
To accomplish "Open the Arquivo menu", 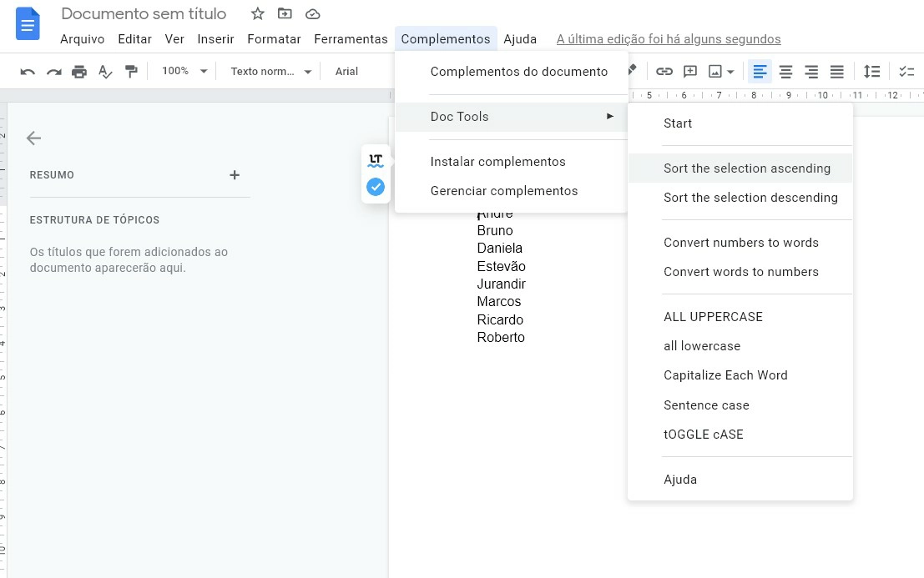I will click(83, 39).
